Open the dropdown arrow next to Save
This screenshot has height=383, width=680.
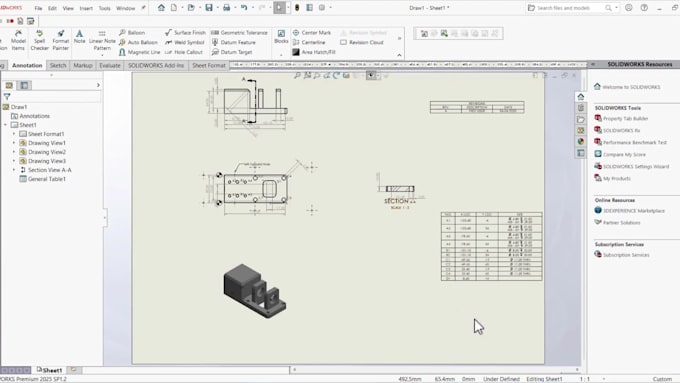tap(217, 8)
